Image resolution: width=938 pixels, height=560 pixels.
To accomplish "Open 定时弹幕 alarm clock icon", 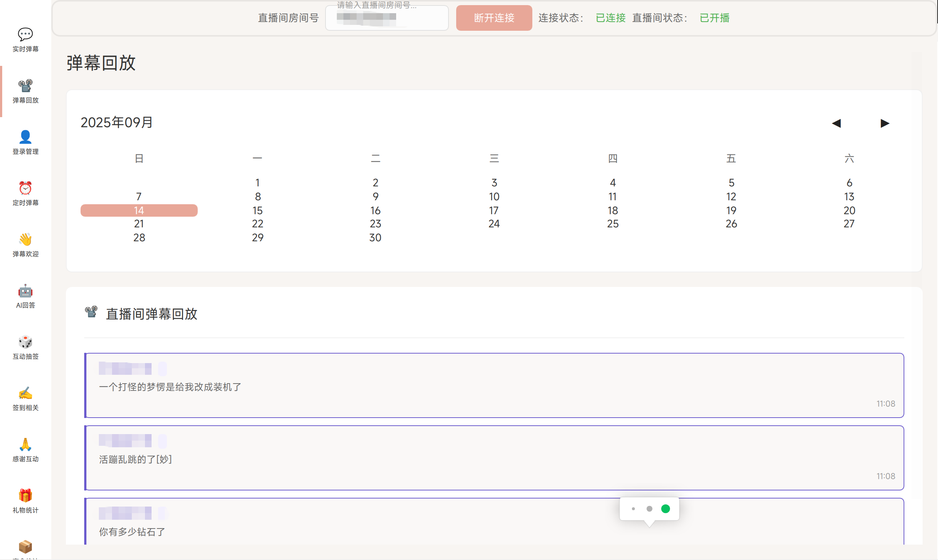I will (25, 188).
